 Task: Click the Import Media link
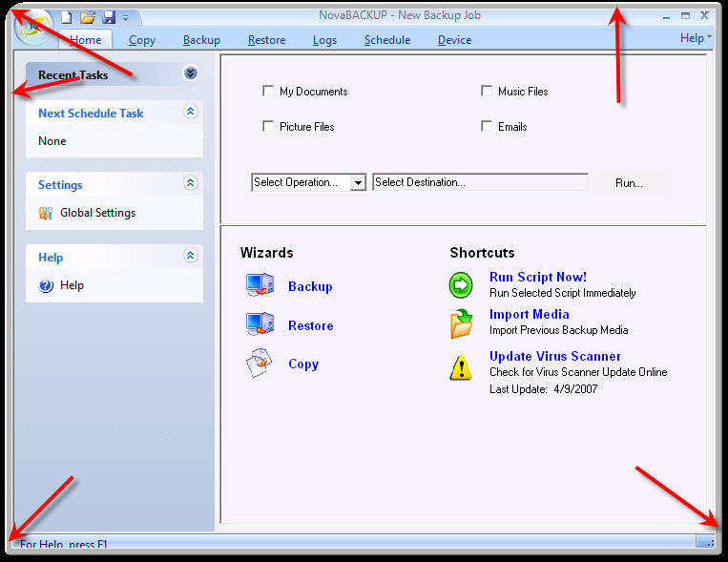(530, 315)
